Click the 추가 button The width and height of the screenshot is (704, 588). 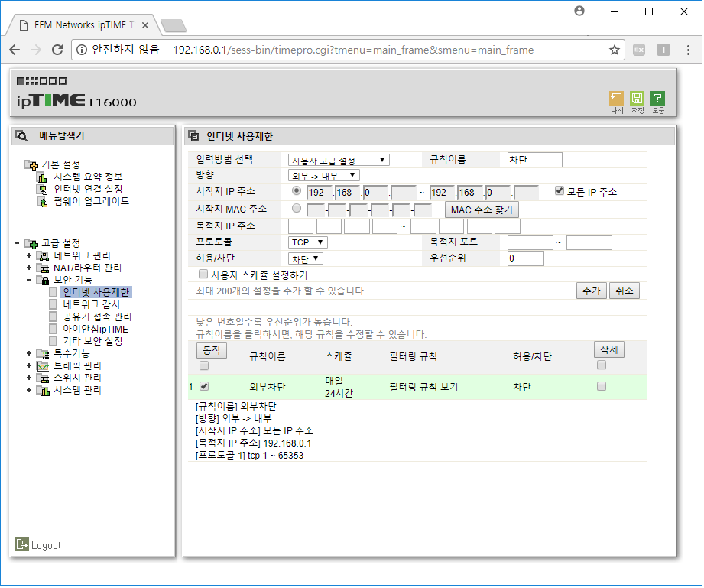point(592,291)
